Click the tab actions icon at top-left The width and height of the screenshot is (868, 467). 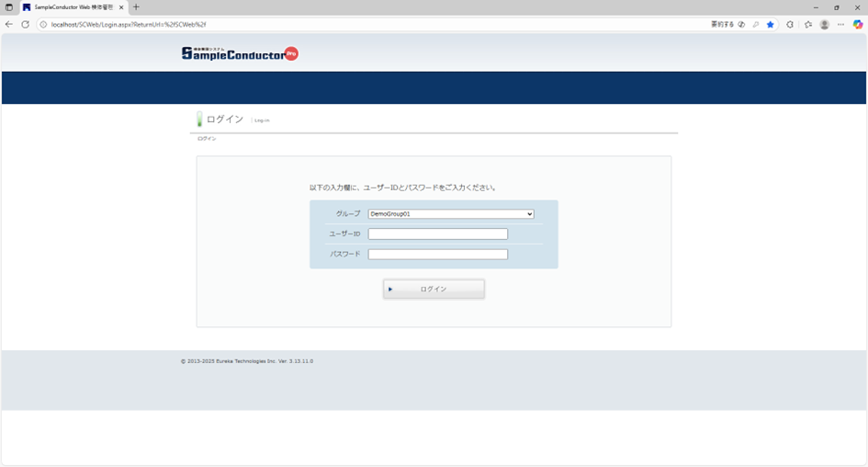click(x=9, y=7)
